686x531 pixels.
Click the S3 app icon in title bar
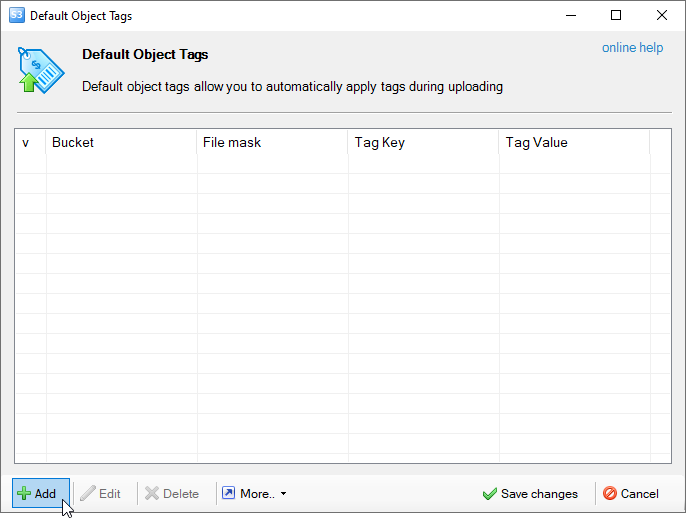click(17, 15)
